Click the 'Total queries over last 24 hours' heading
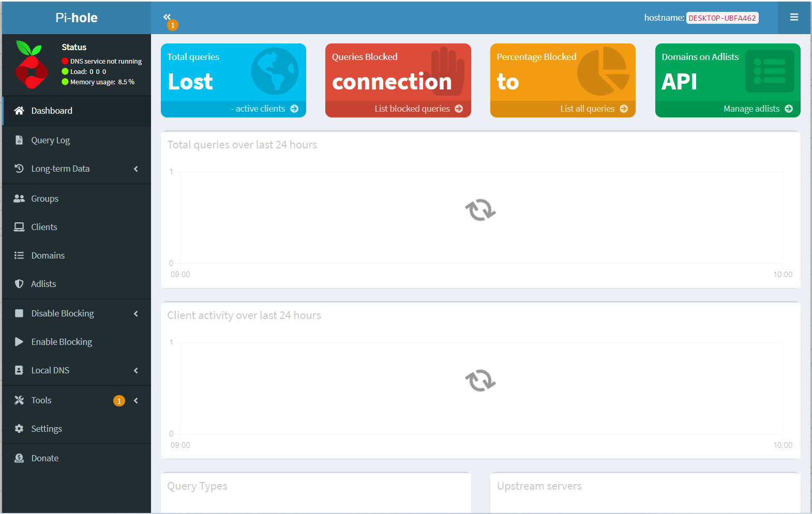Image resolution: width=812 pixels, height=514 pixels. coord(242,145)
